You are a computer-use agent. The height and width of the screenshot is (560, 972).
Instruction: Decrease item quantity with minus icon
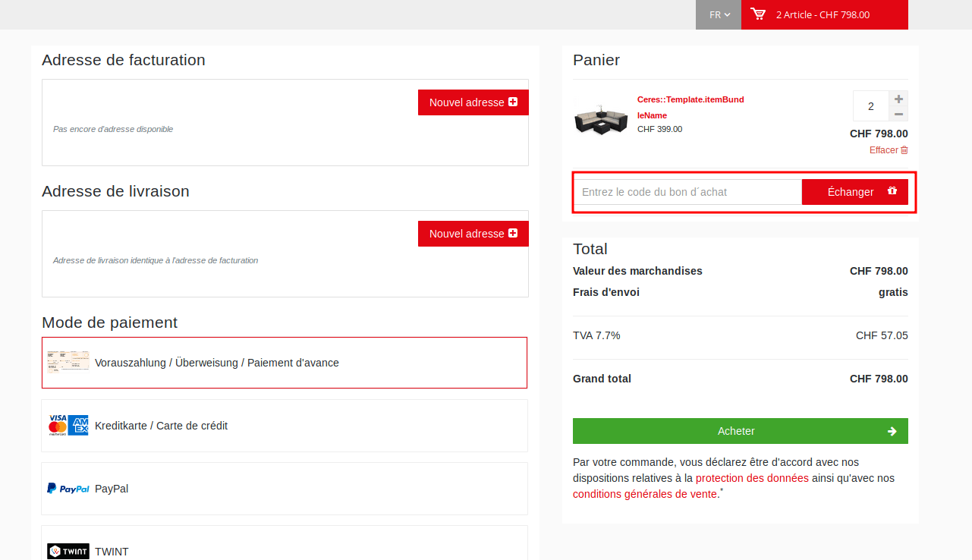(x=898, y=114)
